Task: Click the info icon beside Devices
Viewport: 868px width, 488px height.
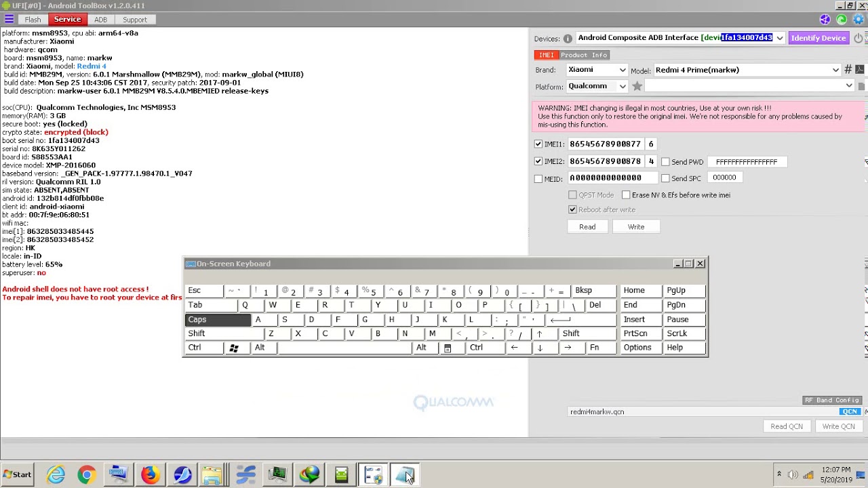Action: (568, 39)
